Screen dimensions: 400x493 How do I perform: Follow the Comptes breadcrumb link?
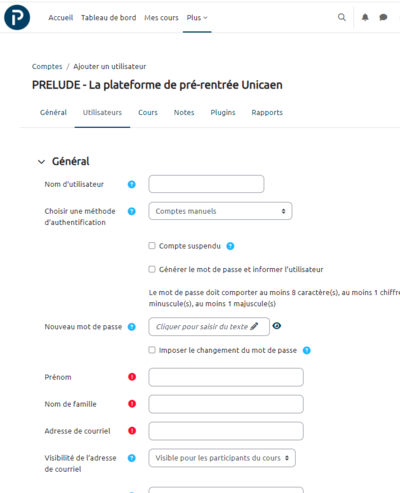[x=47, y=66]
